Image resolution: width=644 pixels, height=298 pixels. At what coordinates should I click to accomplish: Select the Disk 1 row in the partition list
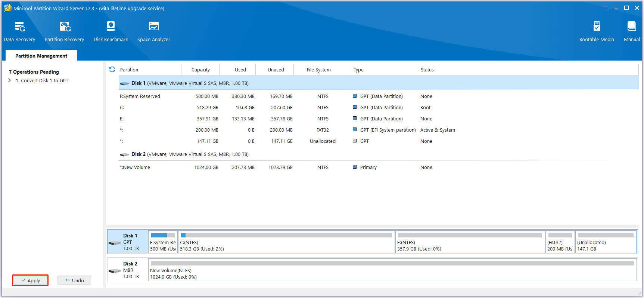tap(379, 83)
